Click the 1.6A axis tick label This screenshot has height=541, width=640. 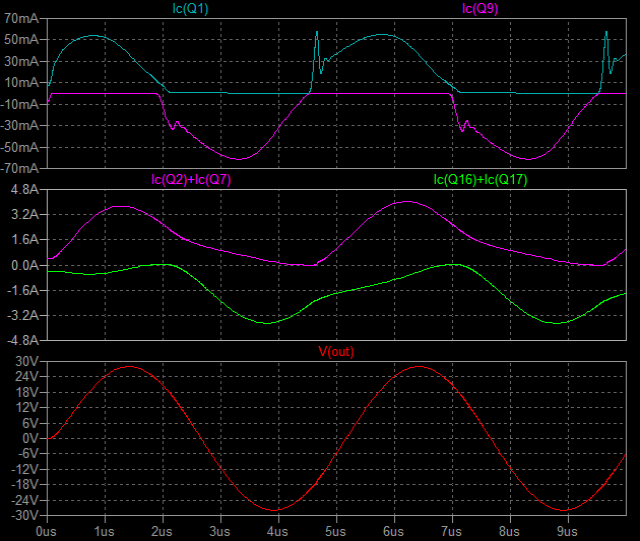click(x=23, y=240)
